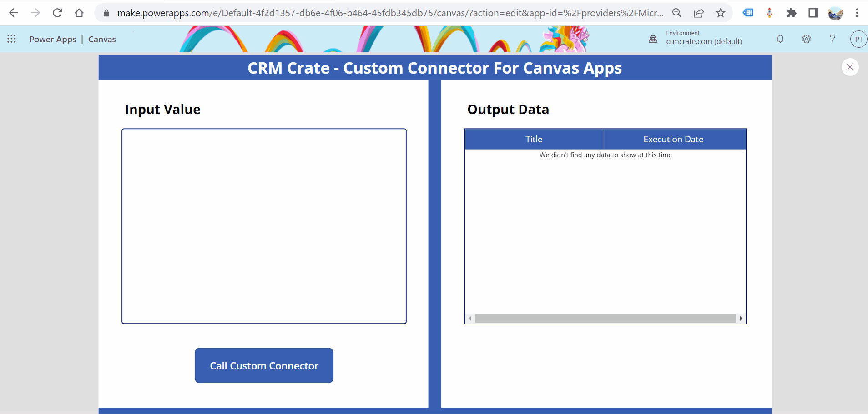Click the share icon in the address bar

(x=698, y=12)
